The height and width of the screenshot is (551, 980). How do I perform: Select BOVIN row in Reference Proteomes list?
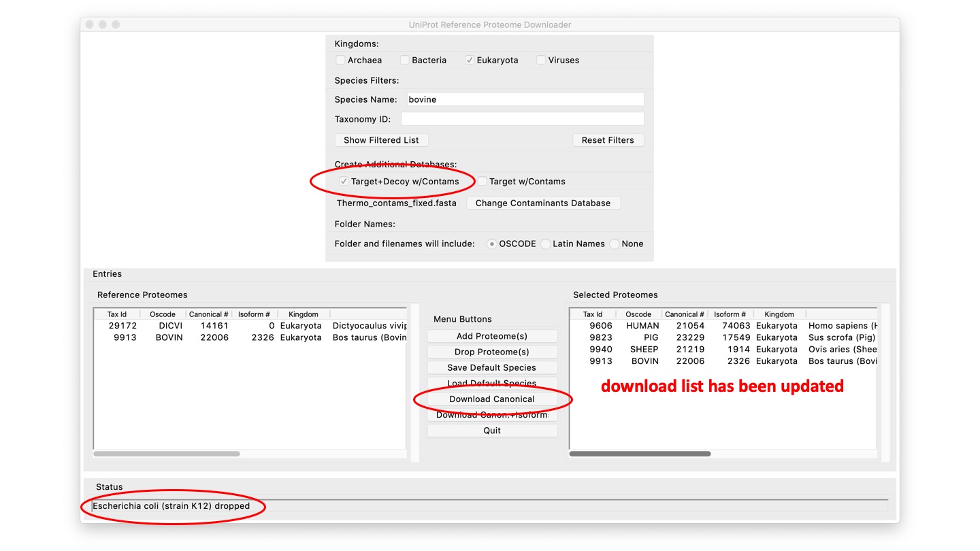[x=250, y=337]
